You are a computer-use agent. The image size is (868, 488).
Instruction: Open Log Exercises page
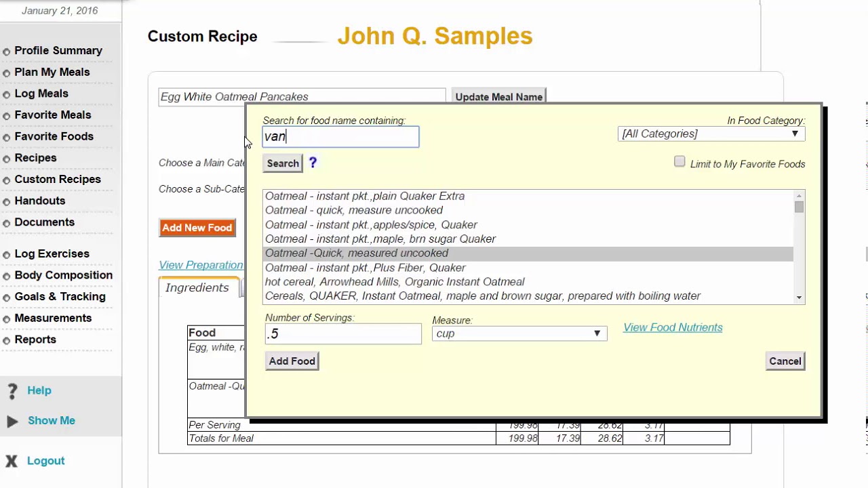pyautogui.click(x=52, y=253)
